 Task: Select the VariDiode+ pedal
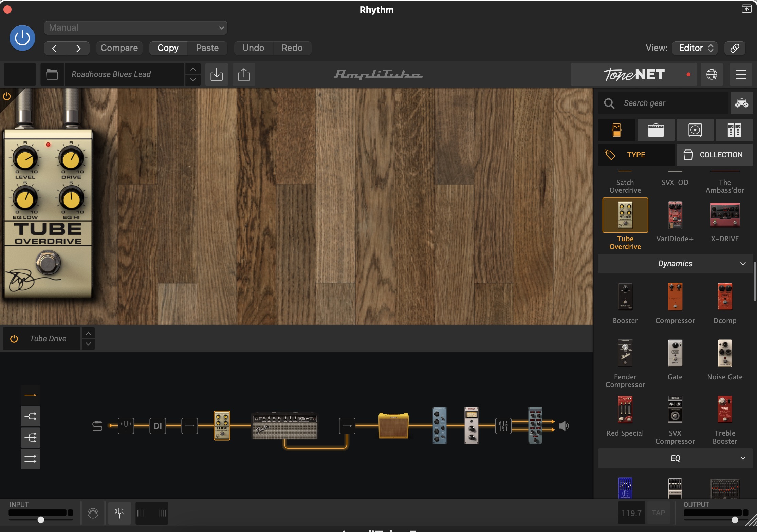click(x=675, y=215)
